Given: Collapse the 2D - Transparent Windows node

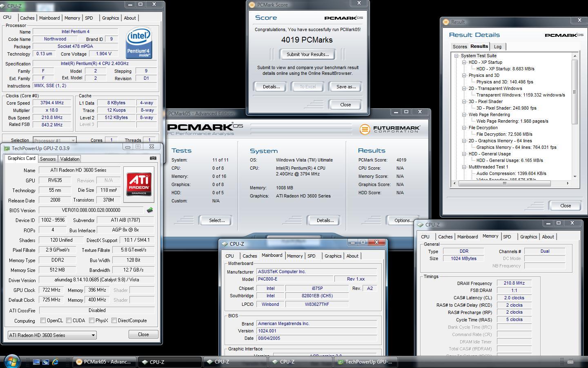Looking at the screenshot, I should coord(464,88).
